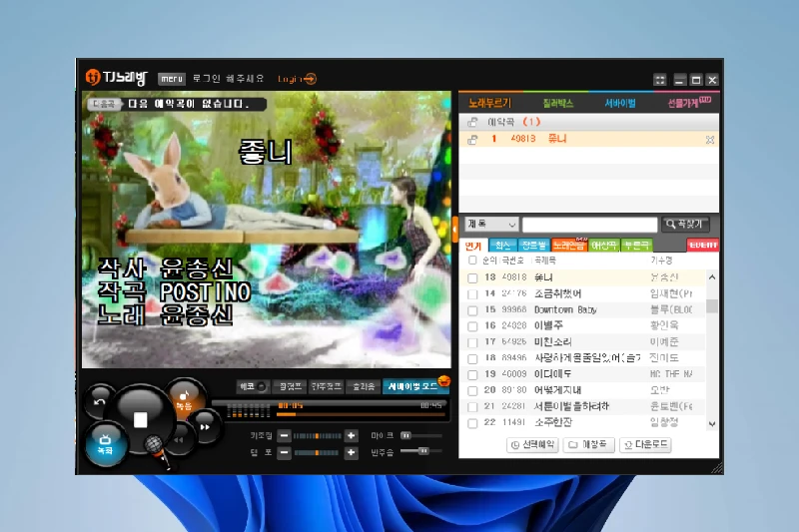Viewport: 799px width, 532px height.
Task: Select the 부른곡 sung songs tab
Action: tap(637, 246)
